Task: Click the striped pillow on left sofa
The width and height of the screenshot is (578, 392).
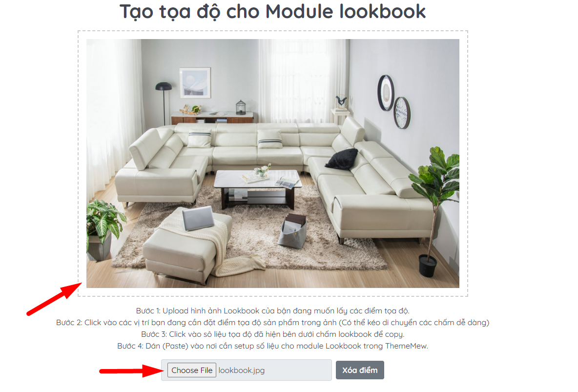Action: point(200,139)
